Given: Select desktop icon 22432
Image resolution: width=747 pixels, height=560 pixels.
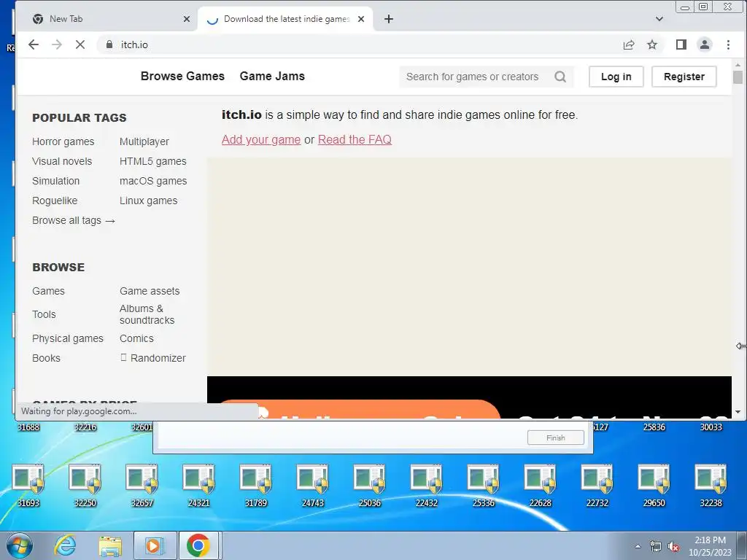Looking at the screenshot, I should pyautogui.click(x=426, y=486).
